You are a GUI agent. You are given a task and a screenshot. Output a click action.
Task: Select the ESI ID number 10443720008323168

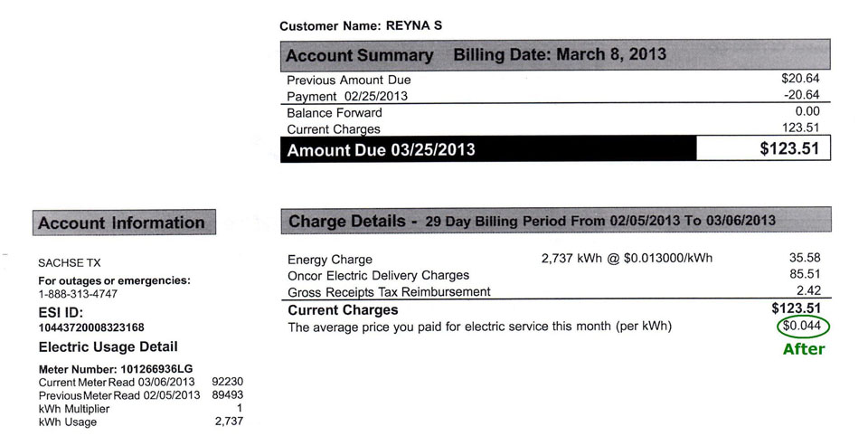pos(91,327)
